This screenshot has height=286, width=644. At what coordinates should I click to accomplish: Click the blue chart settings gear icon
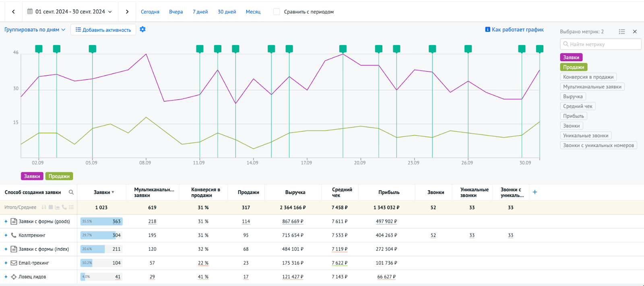point(142,29)
